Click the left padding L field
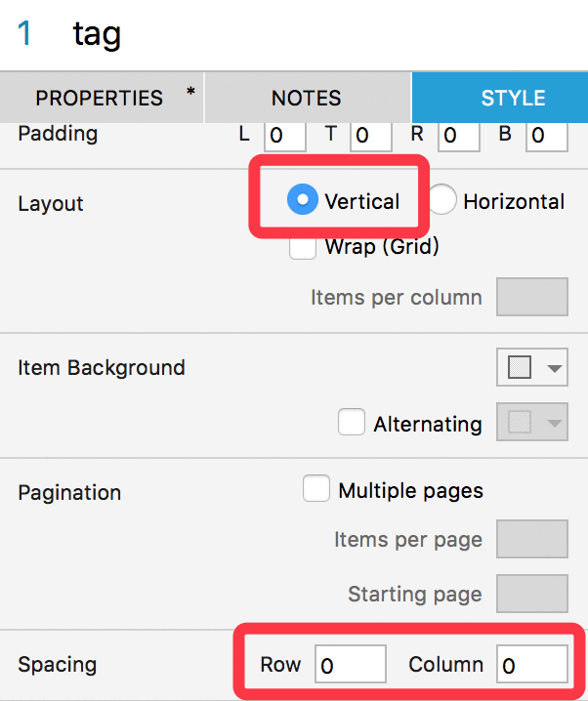The width and height of the screenshot is (588, 701). [x=285, y=136]
